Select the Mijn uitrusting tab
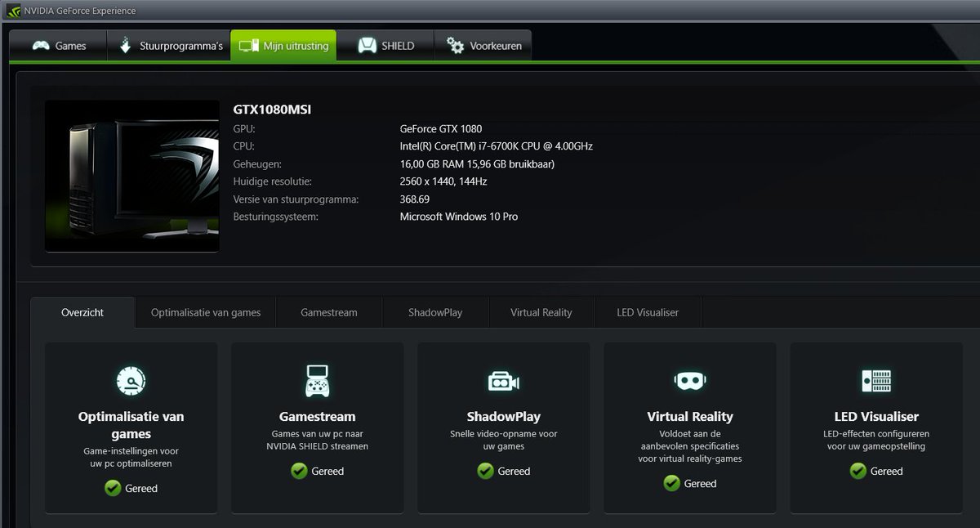 283,46
